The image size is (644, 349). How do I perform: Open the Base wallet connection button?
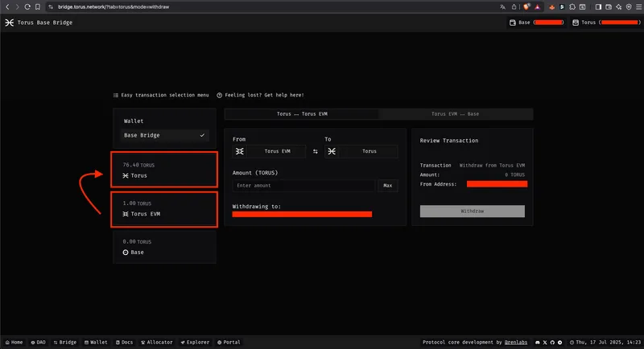coord(535,23)
